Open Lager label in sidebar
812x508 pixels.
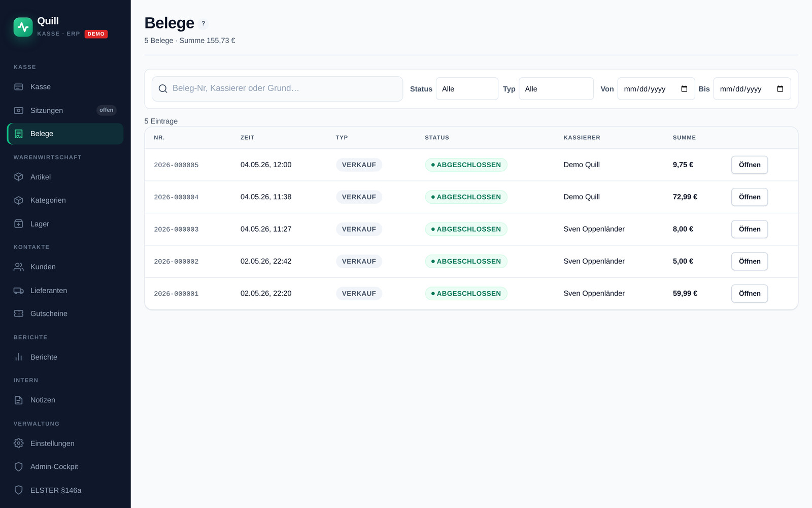(x=40, y=224)
